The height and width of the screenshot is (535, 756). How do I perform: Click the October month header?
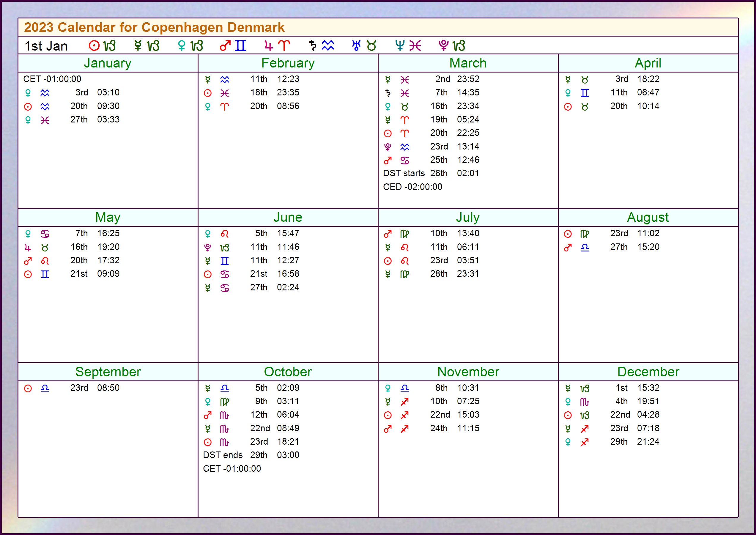pyautogui.click(x=288, y=372)
